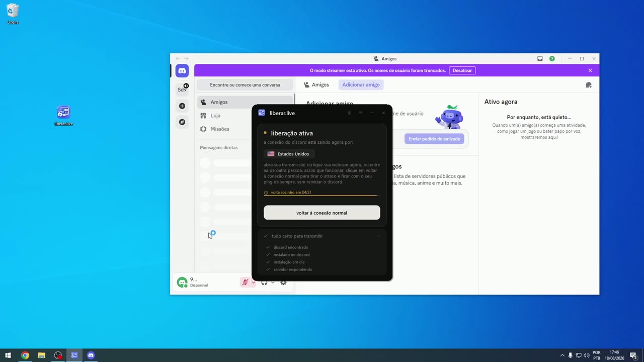Go forward with Discord's right arrow
The height and width of the screenshot is (362, 644).
tap(186, 59)
